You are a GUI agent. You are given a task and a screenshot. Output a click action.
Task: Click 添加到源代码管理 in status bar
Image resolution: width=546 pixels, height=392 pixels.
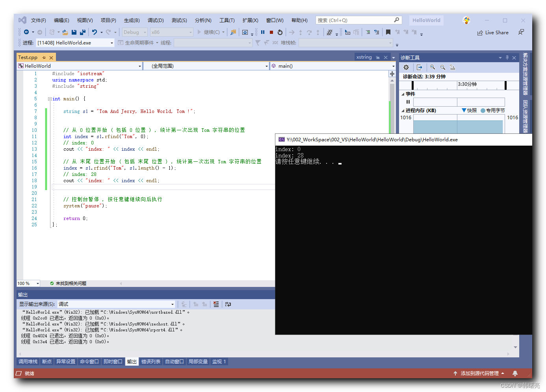[x=479, y=374]
